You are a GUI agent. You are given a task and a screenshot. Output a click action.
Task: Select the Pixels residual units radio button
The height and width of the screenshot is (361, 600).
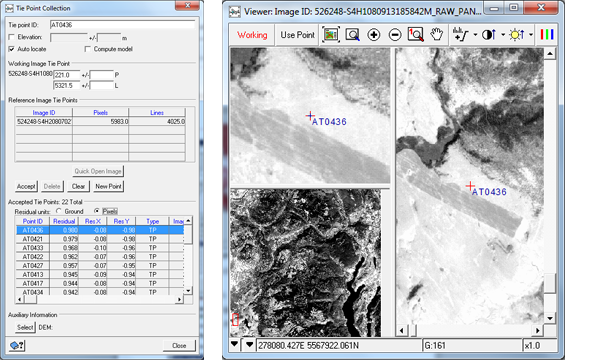point(97,211)
